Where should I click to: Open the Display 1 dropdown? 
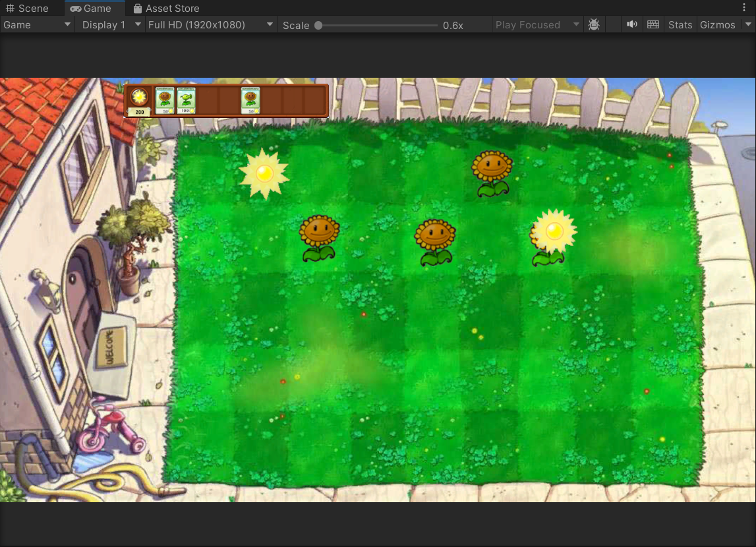tap(111, 25)
